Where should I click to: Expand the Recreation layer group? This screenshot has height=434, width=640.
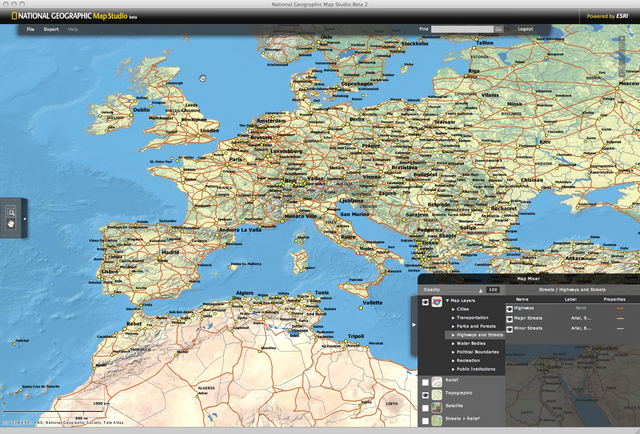coord(453,361)
